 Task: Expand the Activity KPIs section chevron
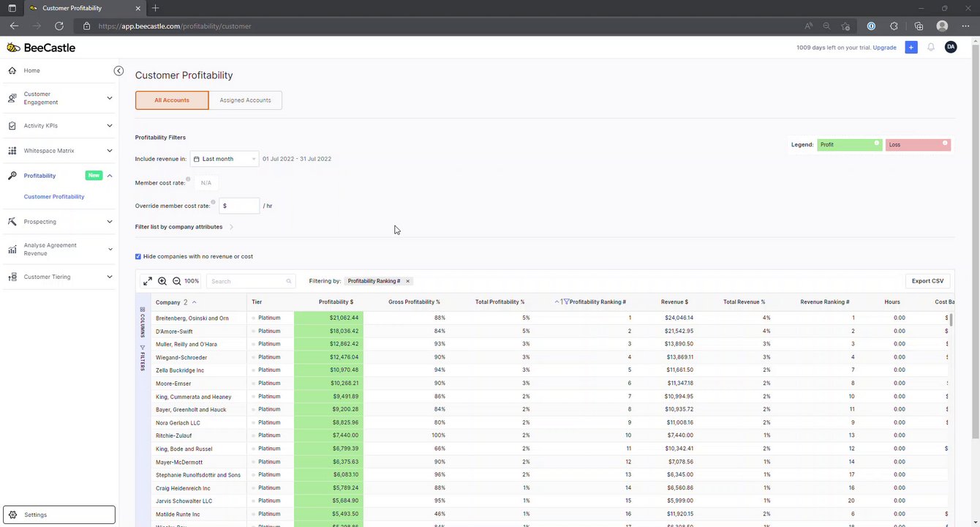(x=110, y=126)
